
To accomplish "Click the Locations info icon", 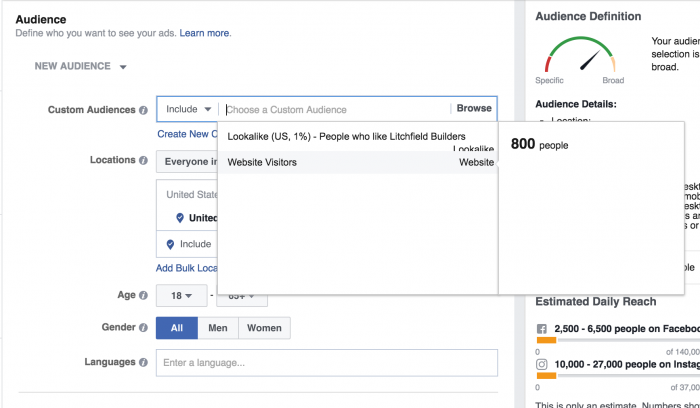I will tap(145, 160).
